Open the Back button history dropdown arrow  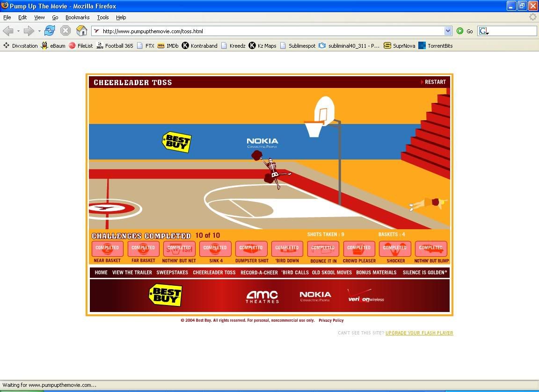18,31
